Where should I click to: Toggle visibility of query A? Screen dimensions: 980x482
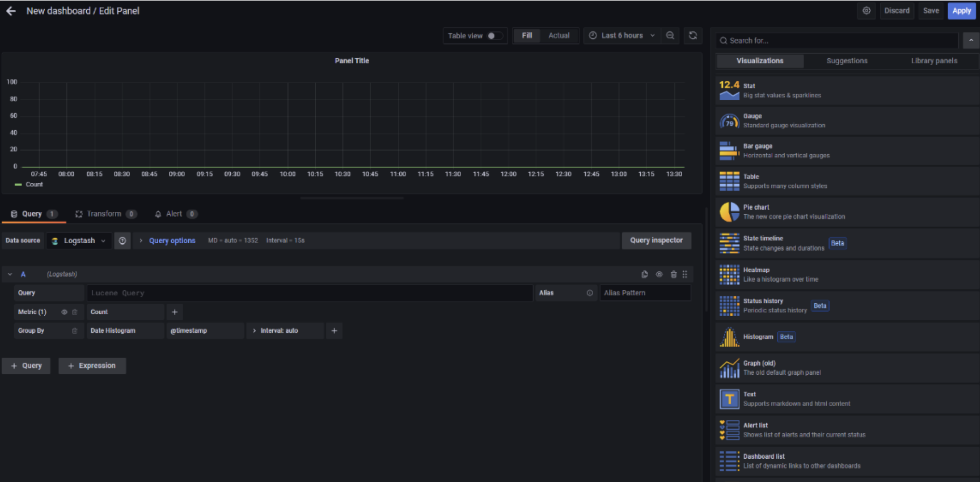pyautogui.click(x=659, y=274)
